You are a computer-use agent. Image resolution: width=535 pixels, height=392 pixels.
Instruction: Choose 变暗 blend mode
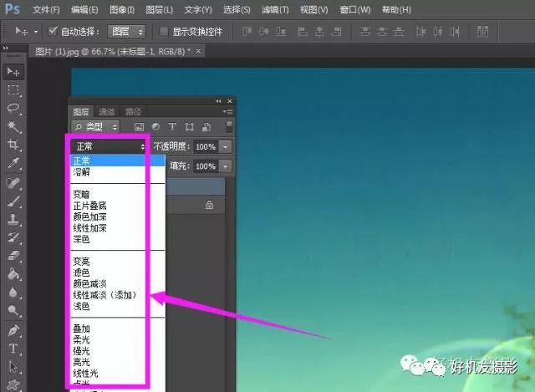(x=118, y=195)
